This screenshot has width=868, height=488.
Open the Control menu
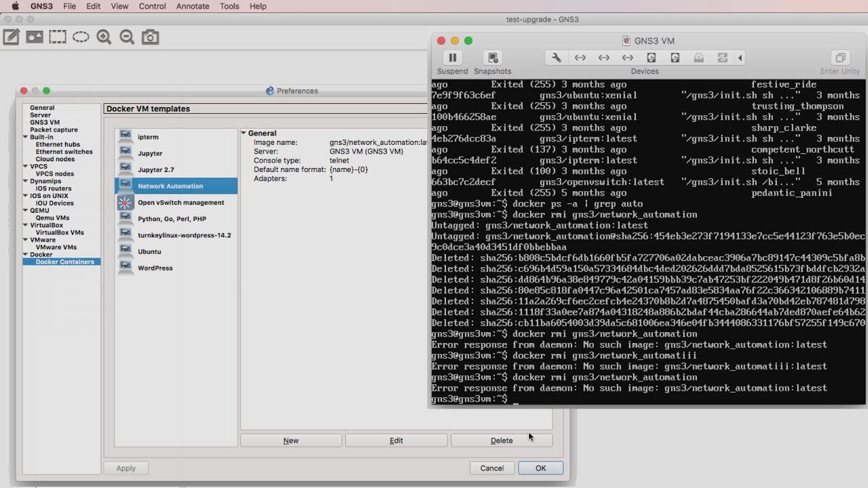[x=152, y=6]
